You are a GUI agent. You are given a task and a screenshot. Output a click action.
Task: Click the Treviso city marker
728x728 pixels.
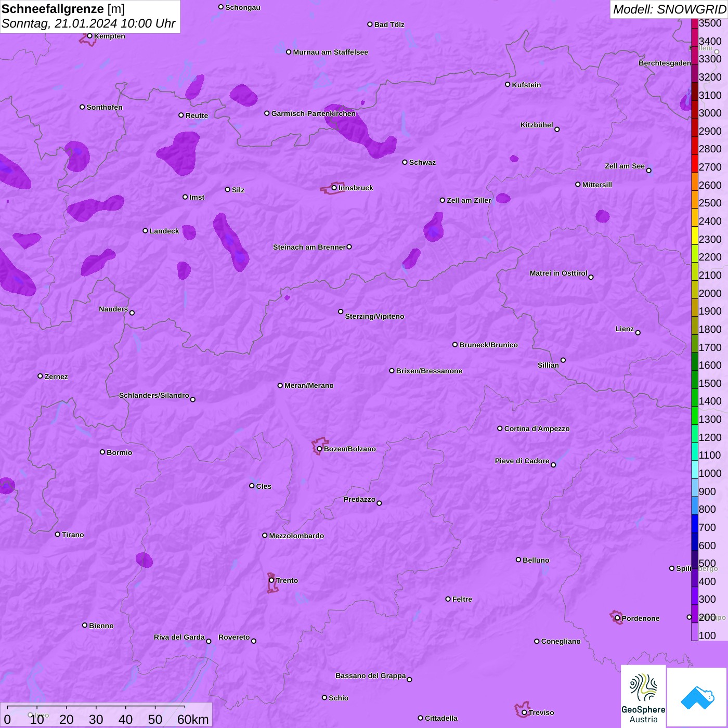(524, 712)
